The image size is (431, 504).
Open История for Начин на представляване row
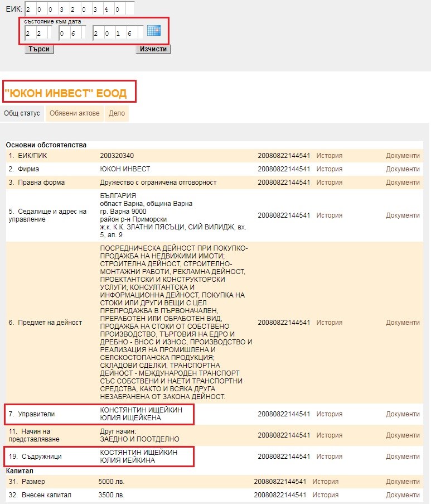[329, 435]
